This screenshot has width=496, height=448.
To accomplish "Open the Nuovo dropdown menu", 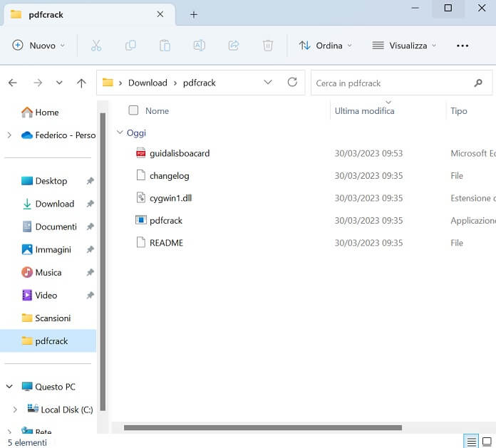I will 38,46.
